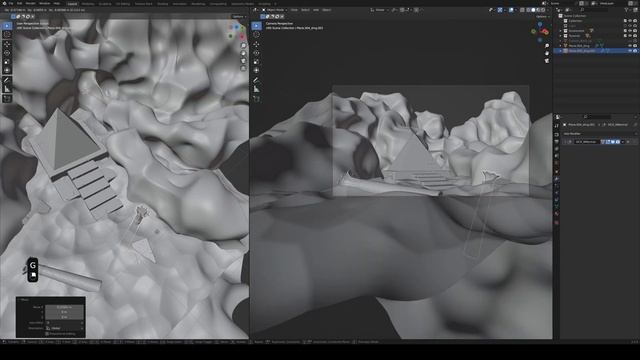
Task: Select the Move tool in left viewport
Action: (7, 44)
